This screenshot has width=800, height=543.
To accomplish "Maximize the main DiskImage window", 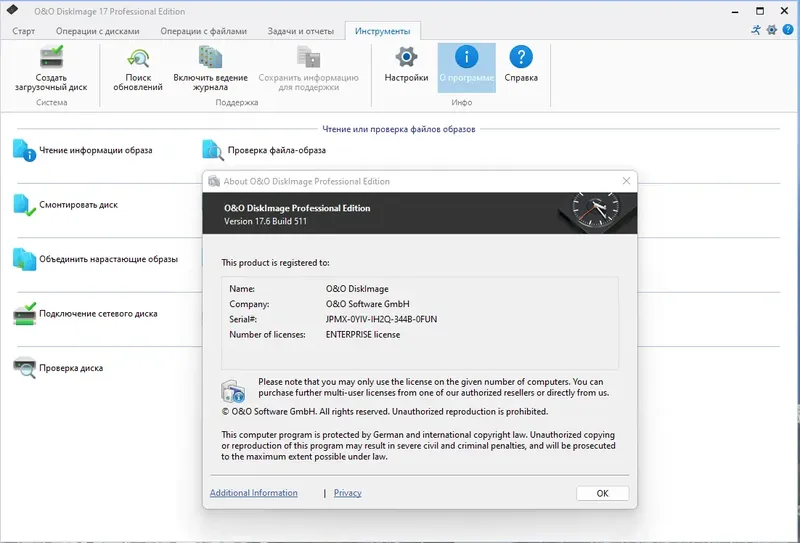I will [x=760, y=11].
